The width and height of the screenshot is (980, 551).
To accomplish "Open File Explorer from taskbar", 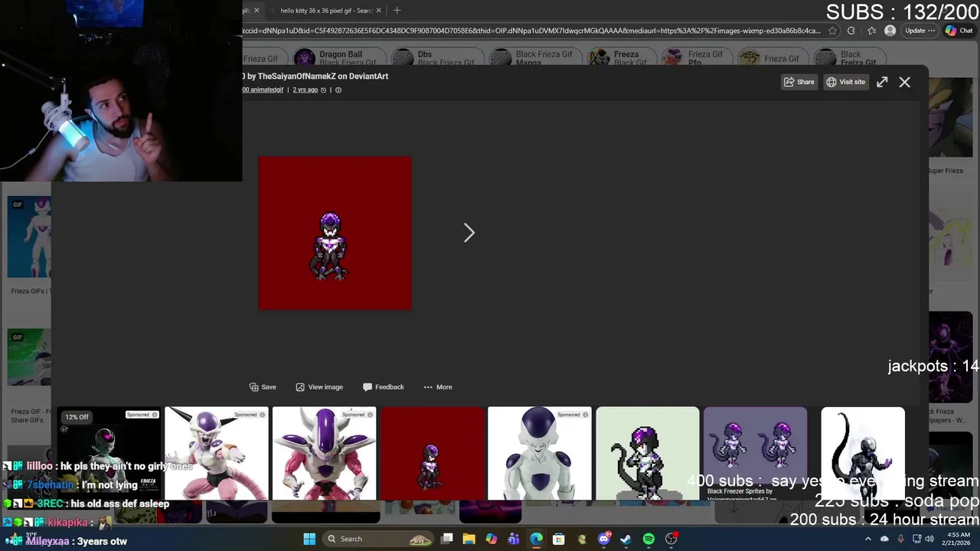I will tap(469, 539).
